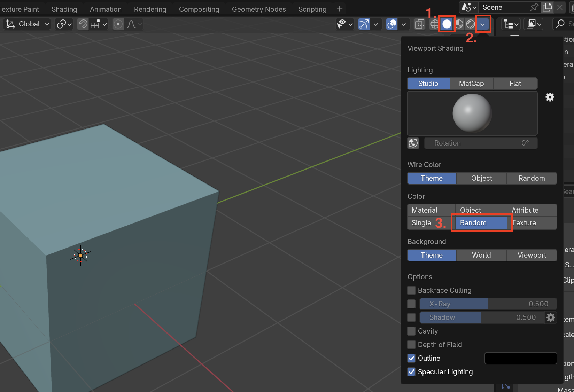Screen dimensions: 574x392
Task: Open the pivot point dropdown
Action: (x=64, y=24)
